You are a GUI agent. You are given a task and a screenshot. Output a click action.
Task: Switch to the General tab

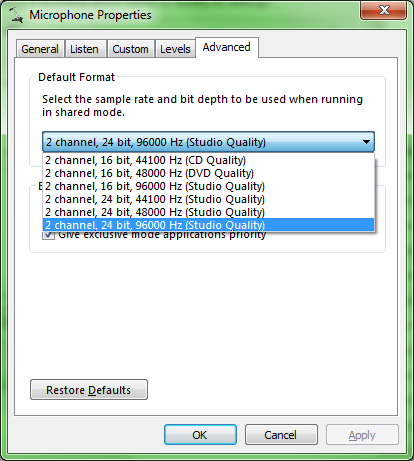coord(40,49)
